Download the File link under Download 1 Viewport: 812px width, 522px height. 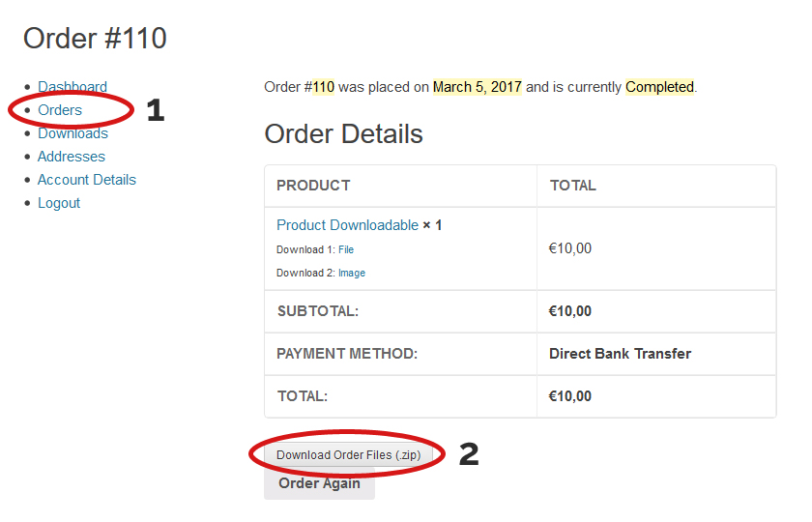(x=346, y=249)
